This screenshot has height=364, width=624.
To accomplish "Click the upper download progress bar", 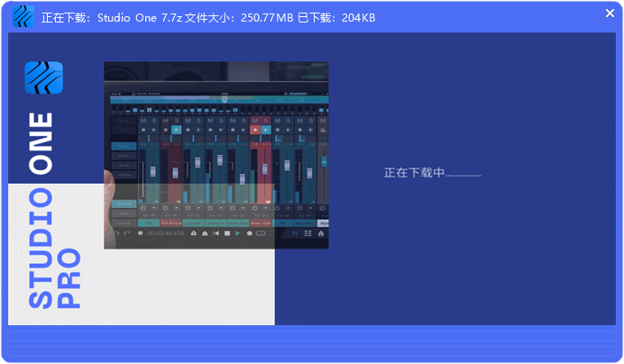I will [312, 336].
